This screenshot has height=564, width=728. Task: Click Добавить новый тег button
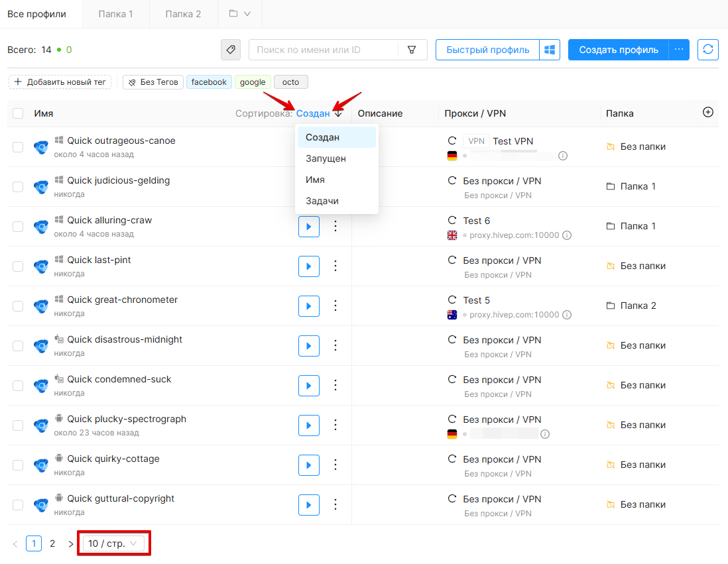pyautogui.click(x=60, y=82)
